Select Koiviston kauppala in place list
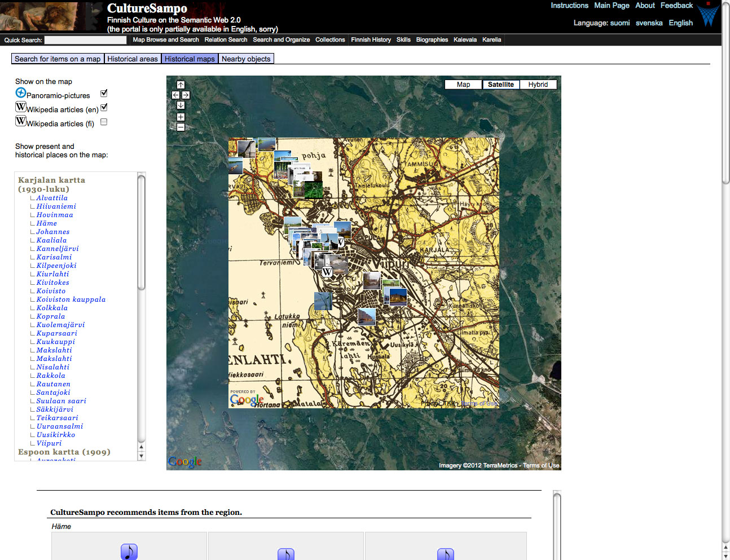Image resolution: width=730 pixels, height=560 pixels. 71,299
